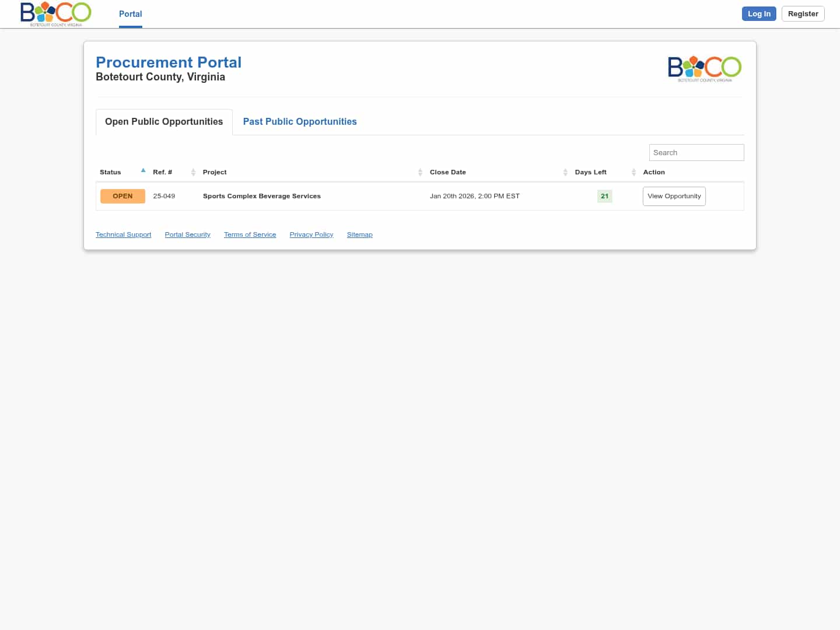The image size is (840, 630).
Task: Sort by the Ref # column arrows
Action: [192, 172]
